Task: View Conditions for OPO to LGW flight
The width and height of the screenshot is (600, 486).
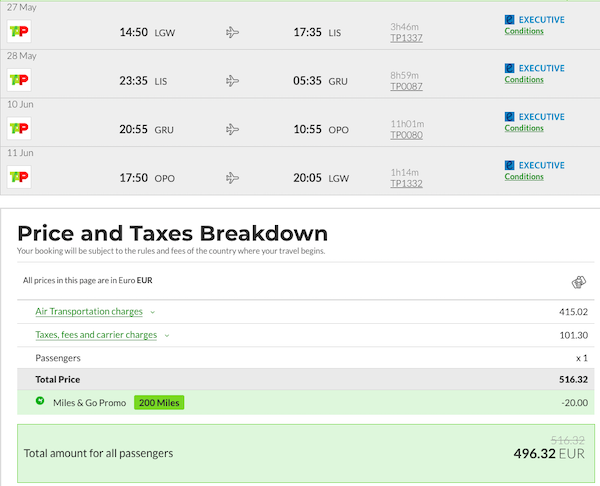Action: coord(524,177)
